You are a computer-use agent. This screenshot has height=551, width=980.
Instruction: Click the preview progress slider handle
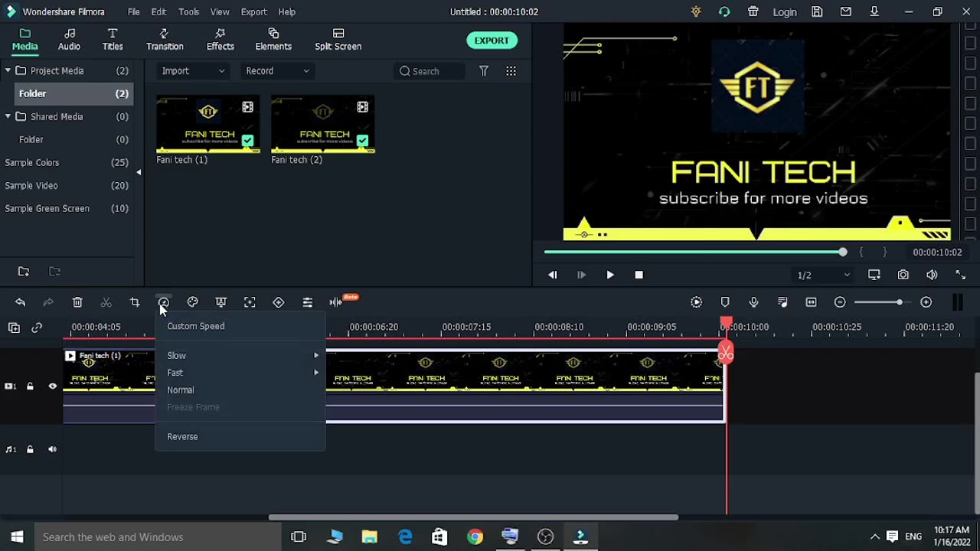[842, 252]
